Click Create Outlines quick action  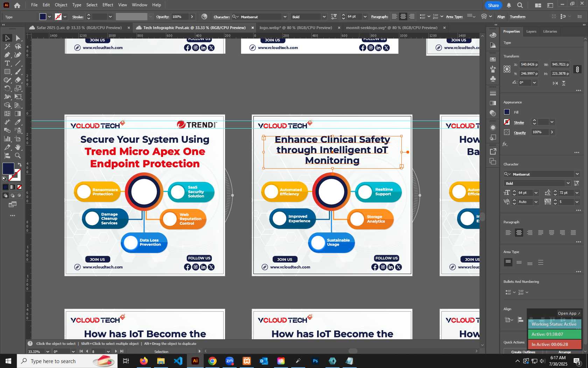click(523, 352)
